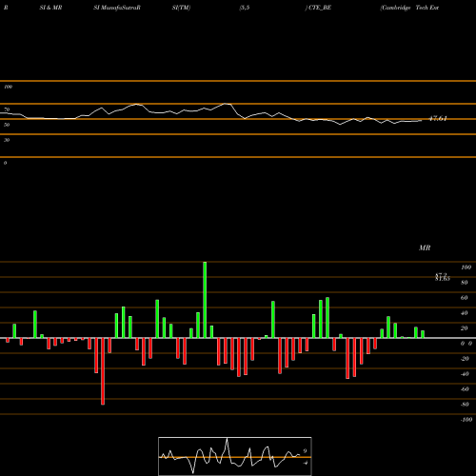Click the 'SI MunafaSutraR' header text
This screenshot has width=476, height=476.
tap(117, 8)
